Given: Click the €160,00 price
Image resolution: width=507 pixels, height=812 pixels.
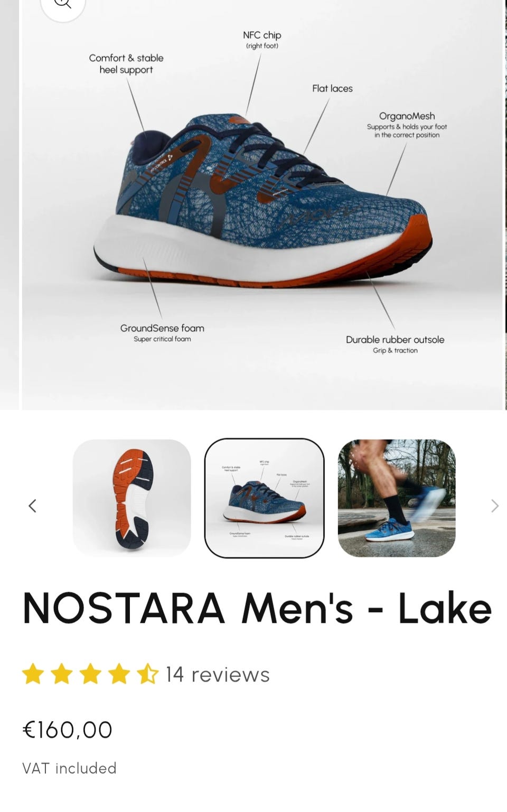Looking at the screenshot, I should click(68, 730).
